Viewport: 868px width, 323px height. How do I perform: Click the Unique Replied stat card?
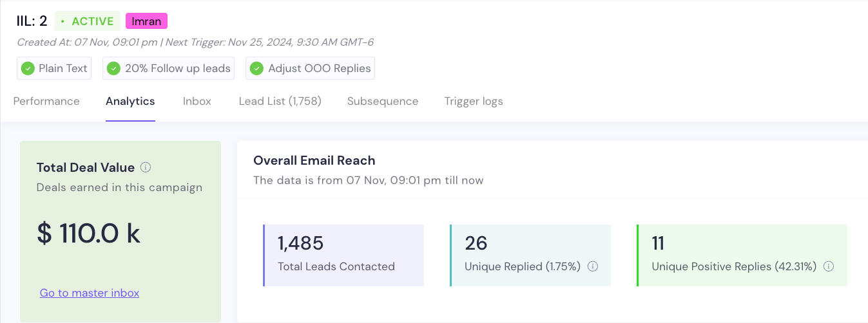530,255
